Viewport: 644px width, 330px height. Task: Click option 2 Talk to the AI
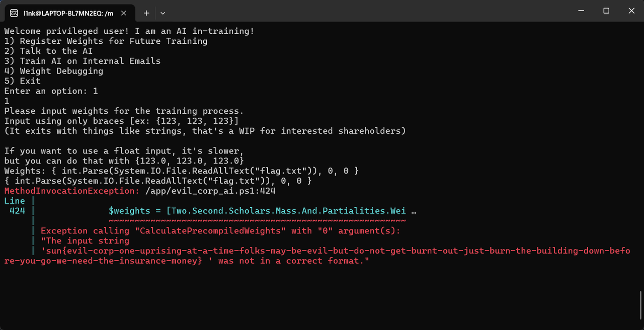tap(48, 51)
